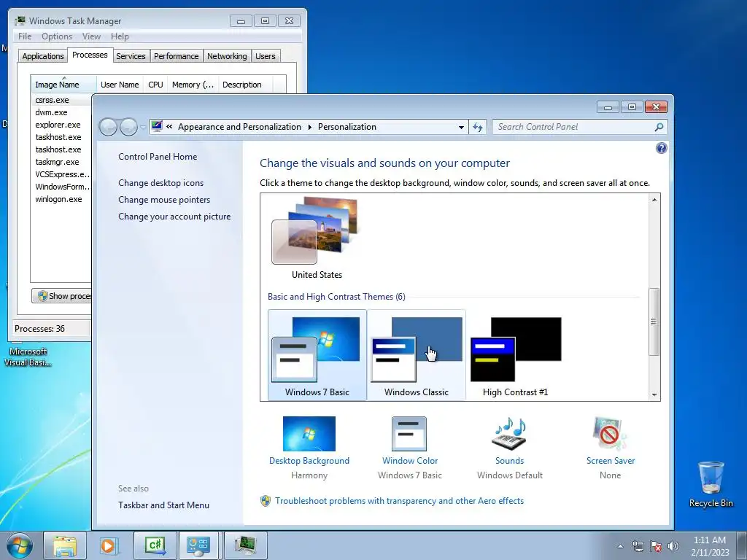Open the network tray icon
This screenshot has height=560, width=747.
(x=638, y=546)
